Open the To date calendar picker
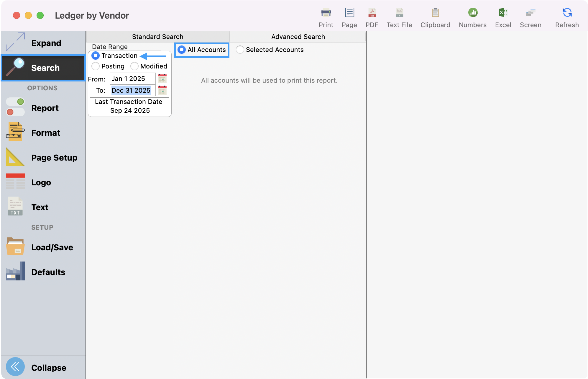 coord(162,90)
